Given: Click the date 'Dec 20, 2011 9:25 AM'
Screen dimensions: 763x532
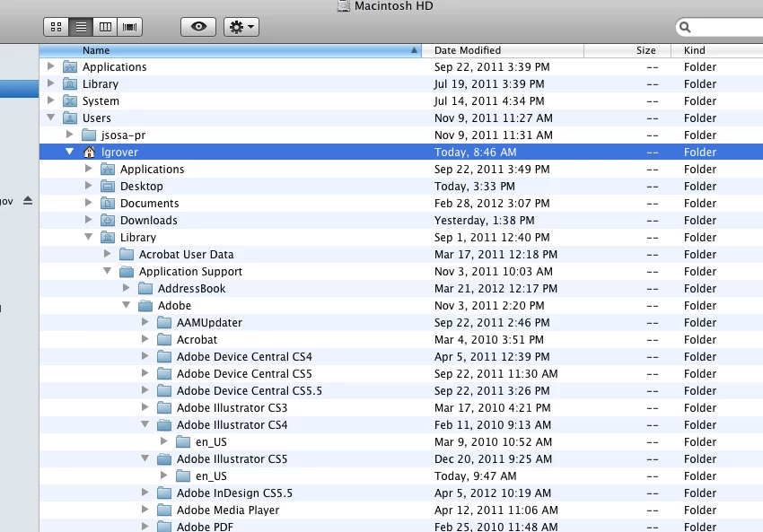Looking at the screenshot, I should point(493,458).
